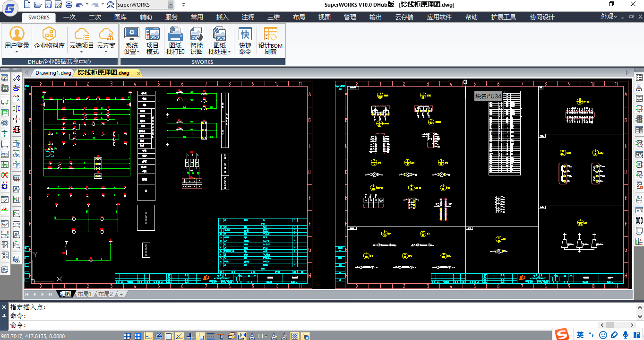This screenshot has height=340, width=644.
Task: Toggle model/paper space button in status bar
Action: click(x=242, y=336)
